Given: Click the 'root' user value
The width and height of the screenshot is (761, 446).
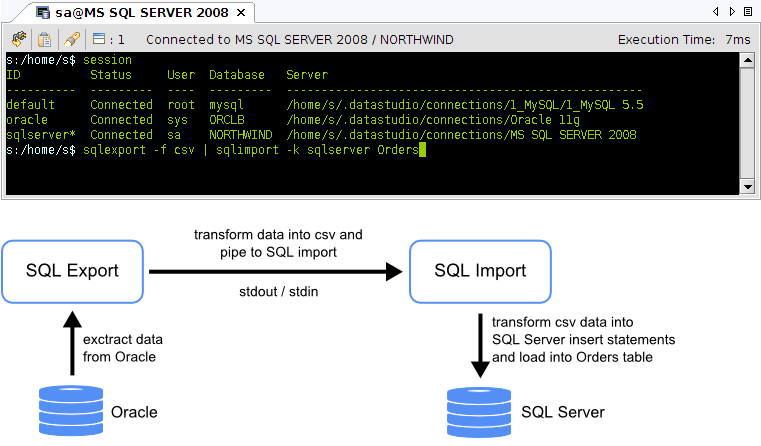Looking at the screenshot, I should pos(181,105).
